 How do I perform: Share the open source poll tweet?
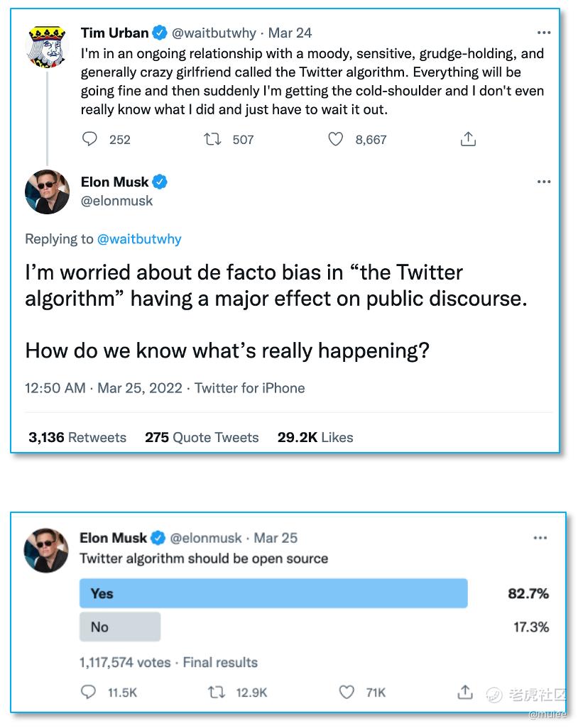465,692
